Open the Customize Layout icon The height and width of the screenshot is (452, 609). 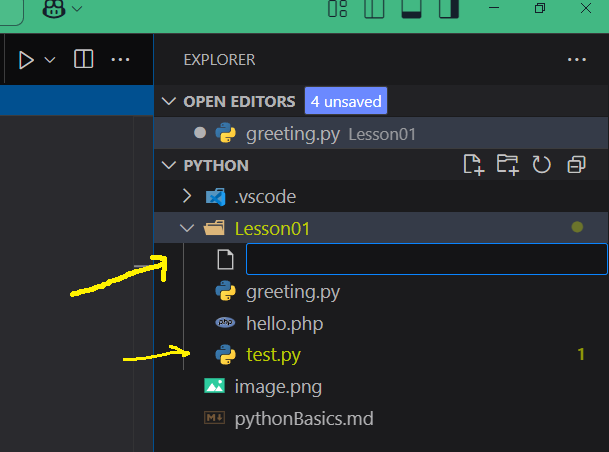click(337, 9)
